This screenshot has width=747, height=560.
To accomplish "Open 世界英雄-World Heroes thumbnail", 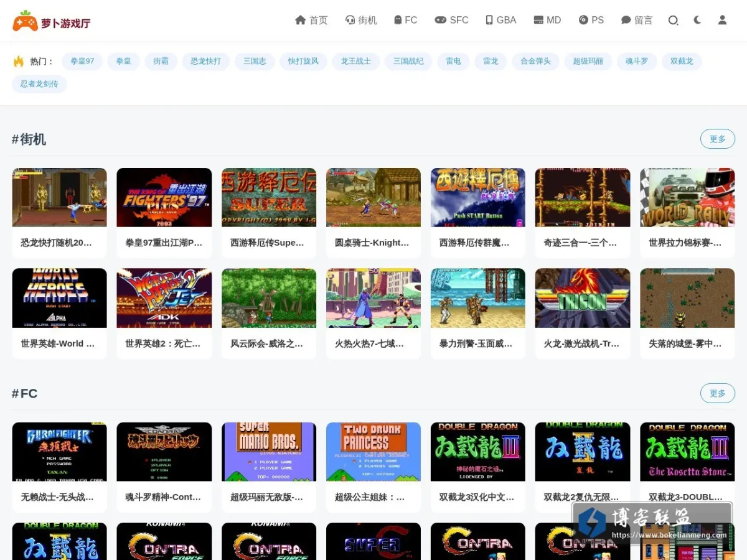I will tap(59, 298).
